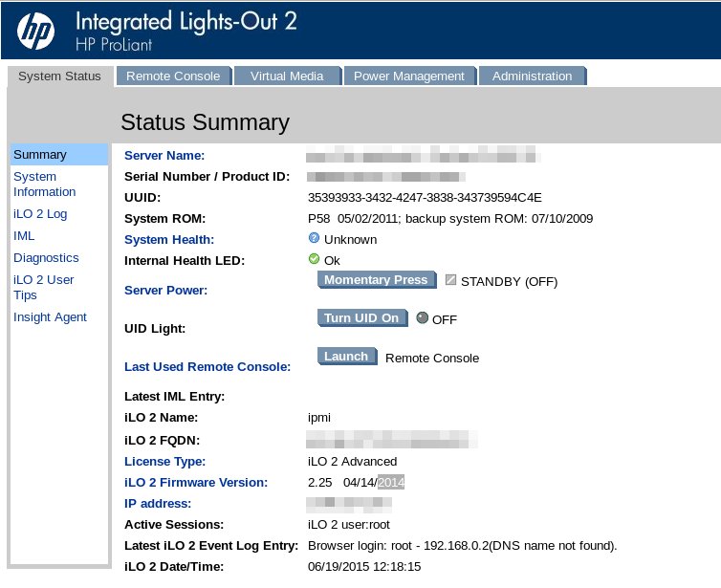The width and height of the screenshot is (721, 588).
Task: Click the Last Used Remote Console link
Action: click(208, 367)
